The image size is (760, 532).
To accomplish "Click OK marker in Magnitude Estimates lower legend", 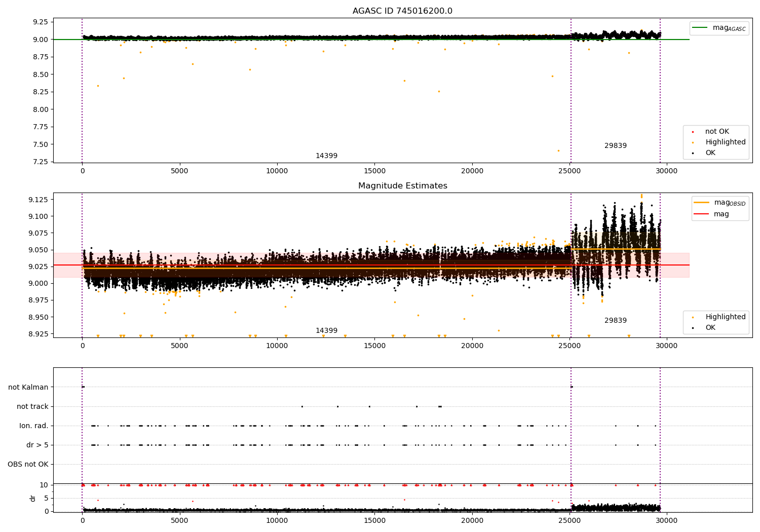I will [693, 328].
